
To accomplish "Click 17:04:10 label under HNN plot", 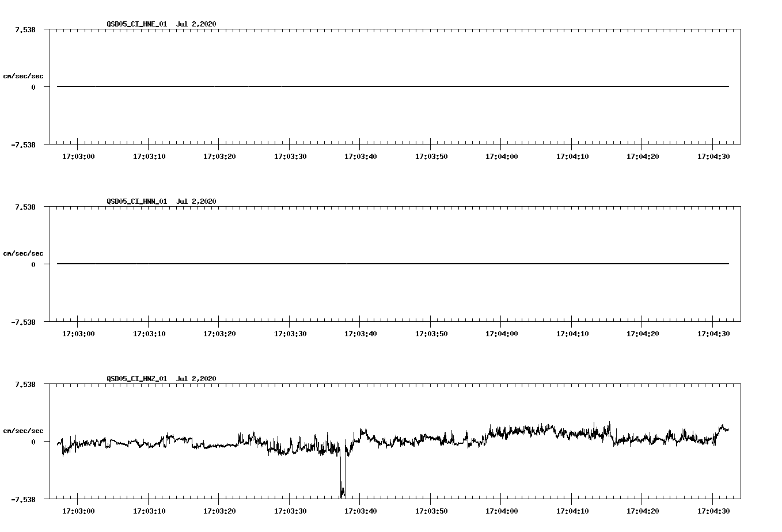I will click(572, 333).
